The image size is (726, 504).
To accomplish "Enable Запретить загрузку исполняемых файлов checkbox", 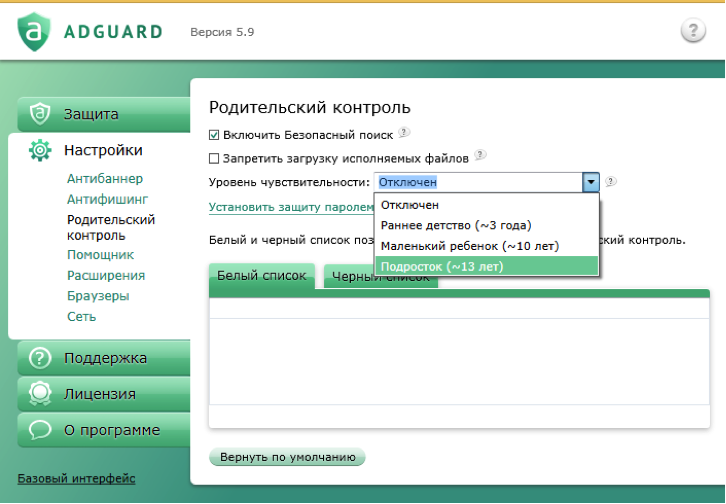I will tap(214, 158).
